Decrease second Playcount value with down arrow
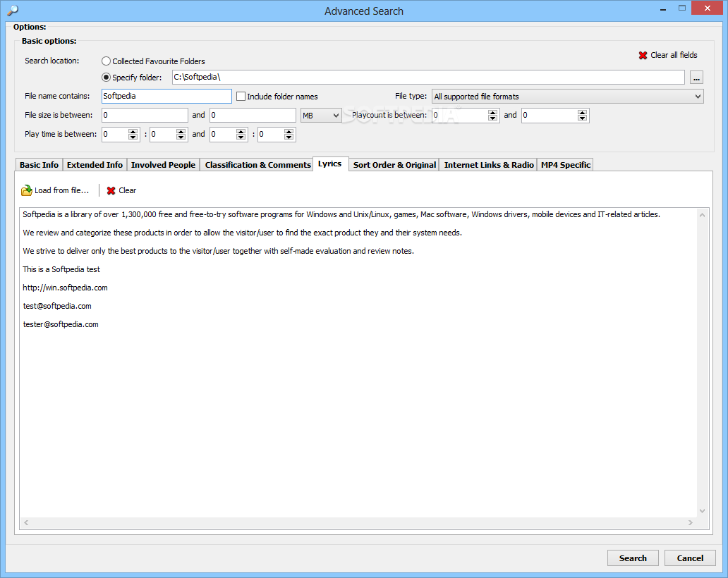 point(582,118)
